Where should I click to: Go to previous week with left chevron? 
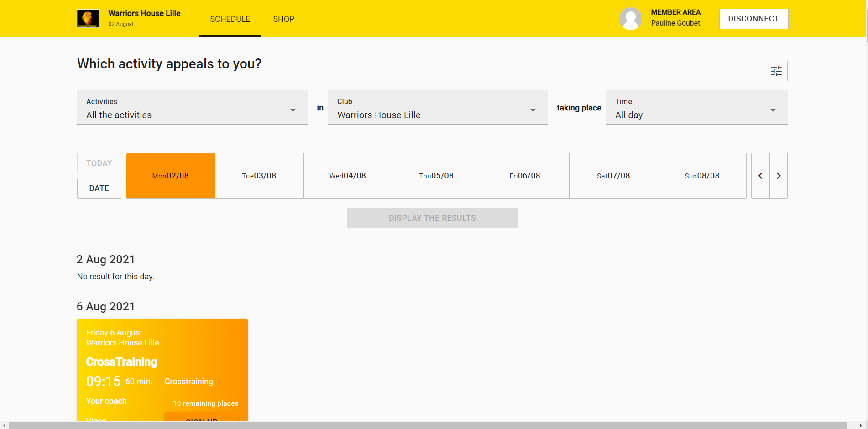tap(760, 176)
